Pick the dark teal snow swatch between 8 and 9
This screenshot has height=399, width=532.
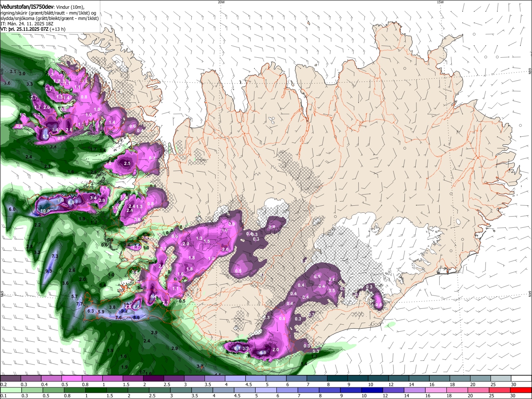(337, 378)
